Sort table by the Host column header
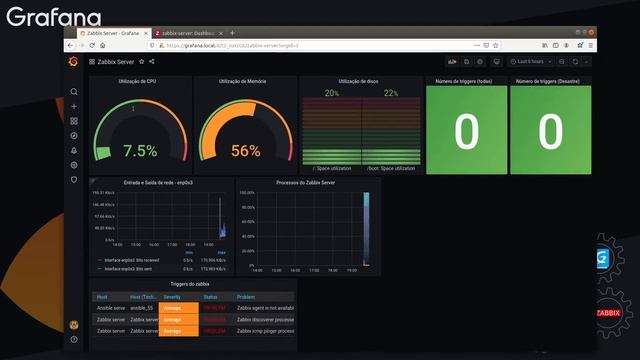Image resolution: width=640 pixels, height=360 pixels. pos(102,297)
